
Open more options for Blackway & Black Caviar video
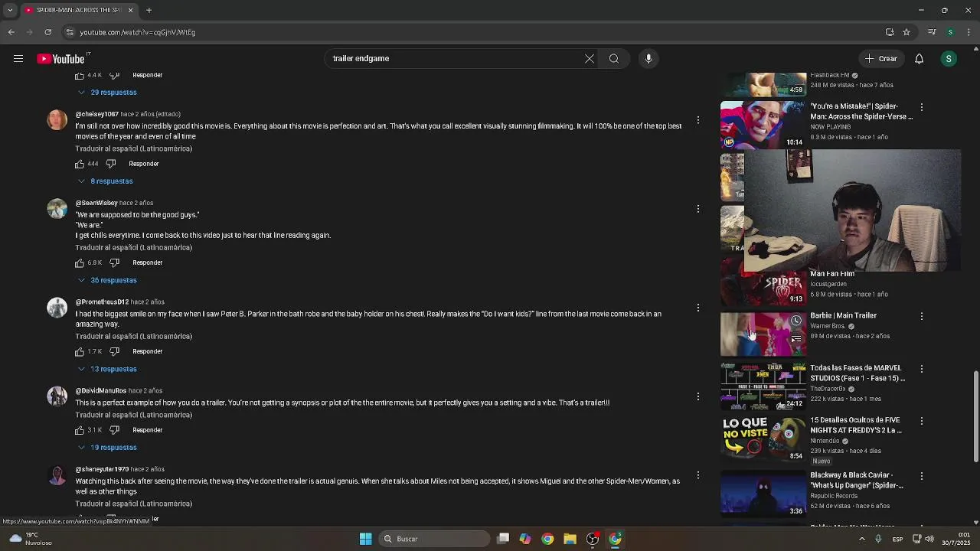coord(922,476)
